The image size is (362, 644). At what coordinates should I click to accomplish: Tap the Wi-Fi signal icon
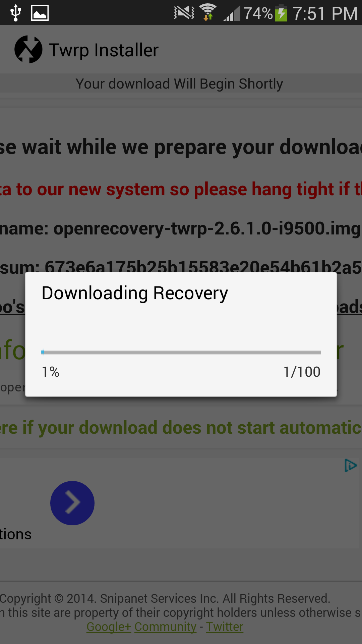pos(208,12)
